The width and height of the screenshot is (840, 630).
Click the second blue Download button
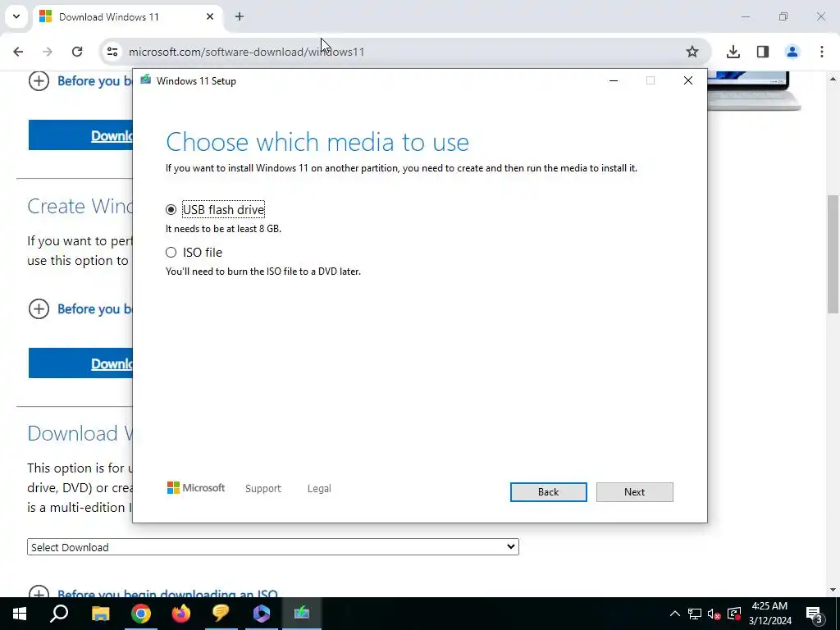(80, 363)
